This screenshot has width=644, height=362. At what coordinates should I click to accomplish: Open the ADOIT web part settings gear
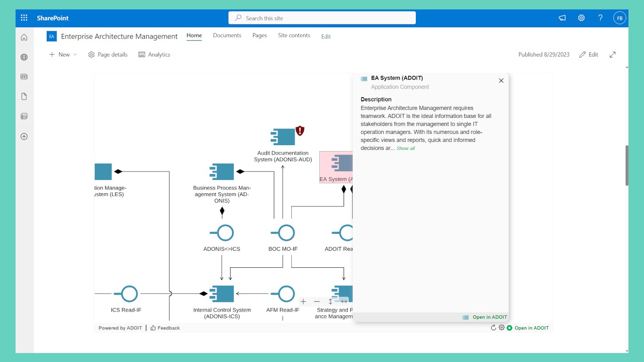[502, 328]
